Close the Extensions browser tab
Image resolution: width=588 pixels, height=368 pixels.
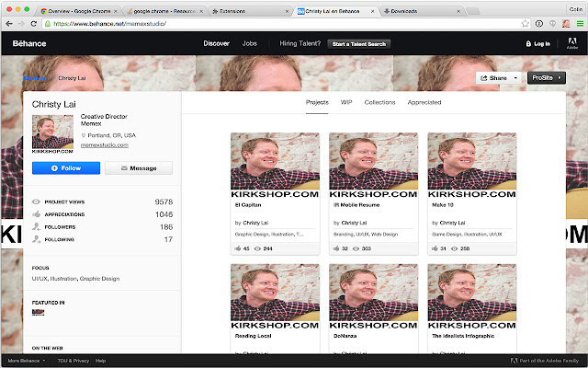tap(287, 11)
